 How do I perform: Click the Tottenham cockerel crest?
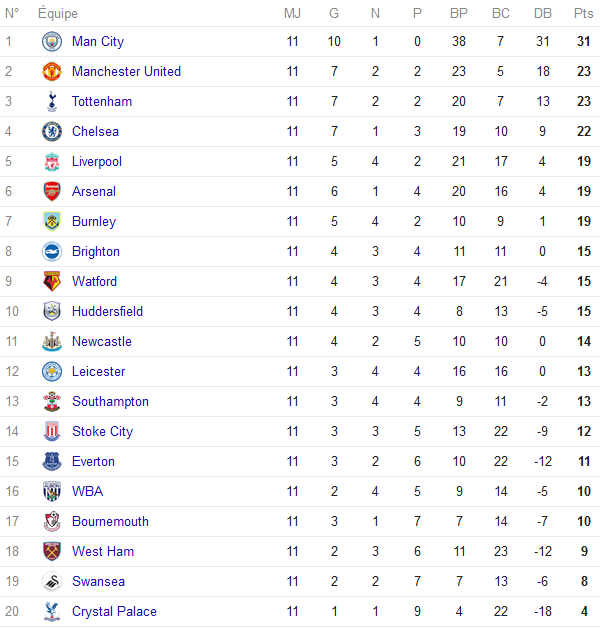tap(52, 102)
